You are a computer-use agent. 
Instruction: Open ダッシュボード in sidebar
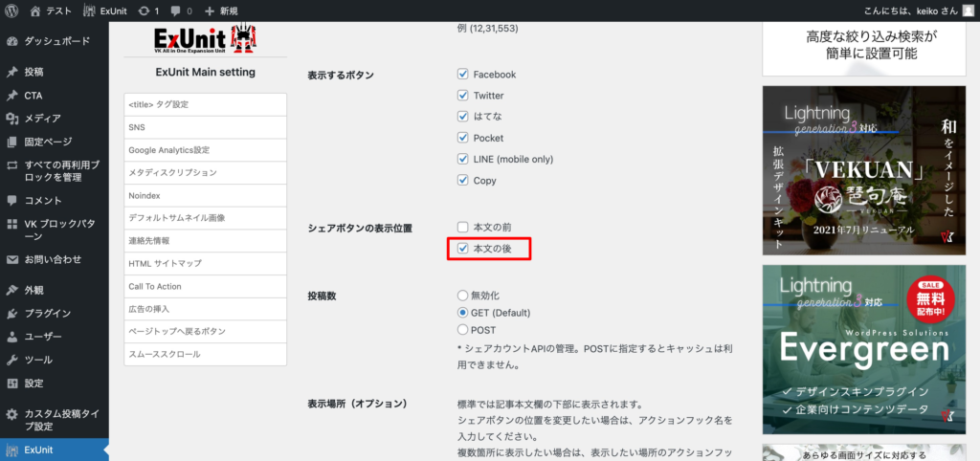[55, 41]
